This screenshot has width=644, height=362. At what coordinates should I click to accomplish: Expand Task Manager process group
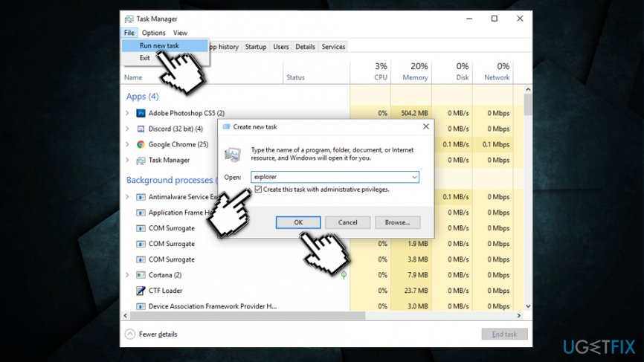point(127,160)
